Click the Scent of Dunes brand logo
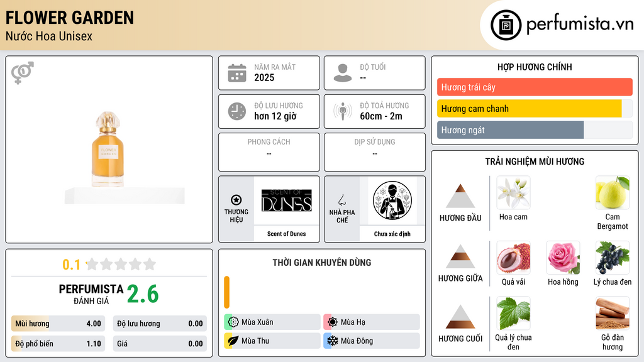The image size is (644, 362). [x=287, y=200]
